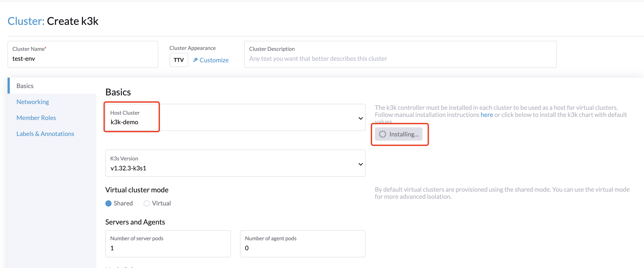Select the Basics side tab
Viewport: 644px width, 268px height.
tap(25, 86)
